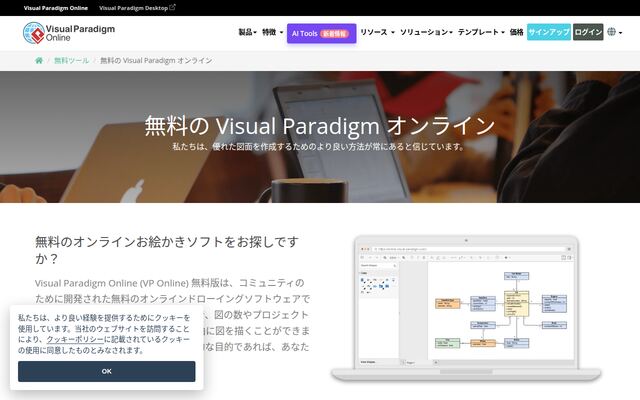The image size is (640, 400).
Task: Expand the リソース dropdown menu
Action: [377, 32]
